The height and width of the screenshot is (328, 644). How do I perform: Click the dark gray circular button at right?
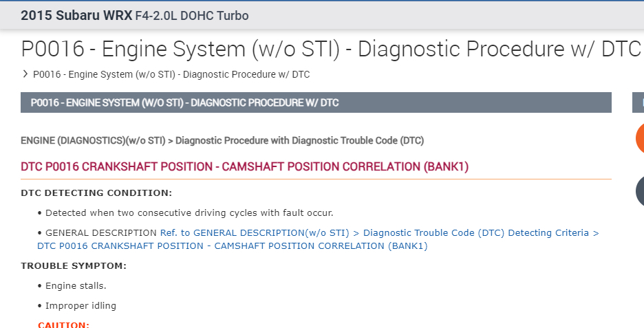pos(639,191)
